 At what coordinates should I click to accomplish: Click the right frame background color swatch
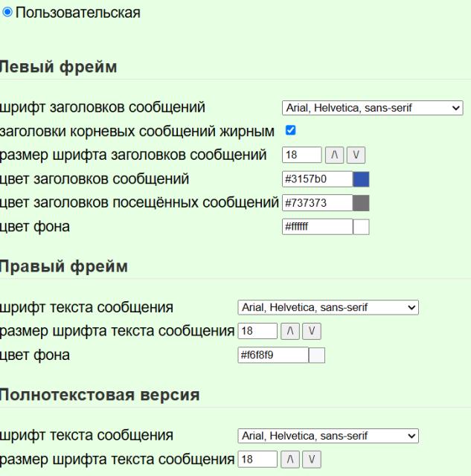tap(316, 356)
